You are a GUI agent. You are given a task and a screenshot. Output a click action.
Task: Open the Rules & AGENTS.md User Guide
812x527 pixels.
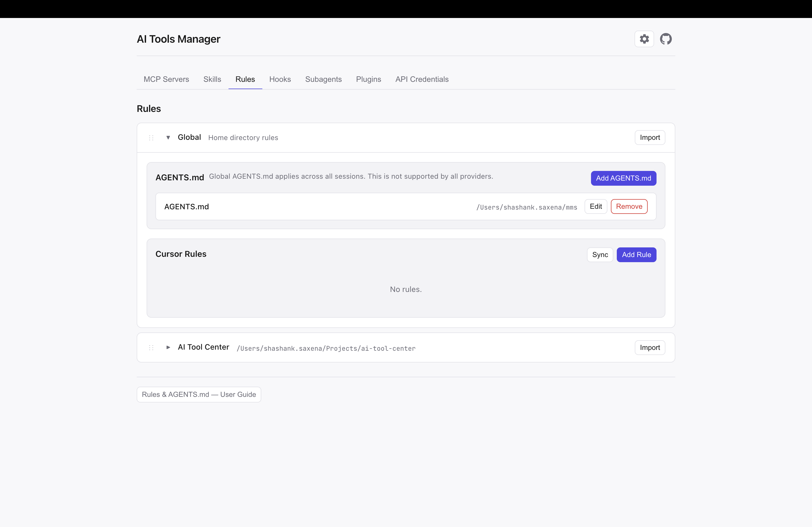point(198,394)
